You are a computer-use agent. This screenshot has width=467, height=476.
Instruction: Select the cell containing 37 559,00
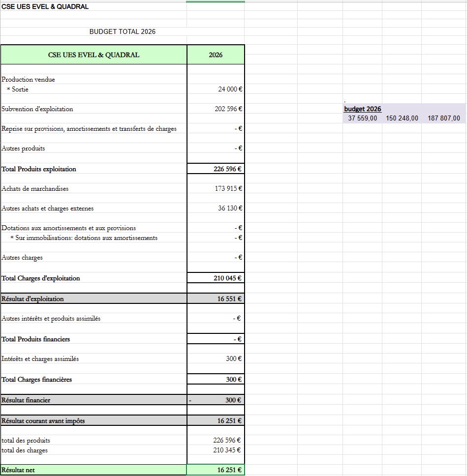click(x=363, y=118)
